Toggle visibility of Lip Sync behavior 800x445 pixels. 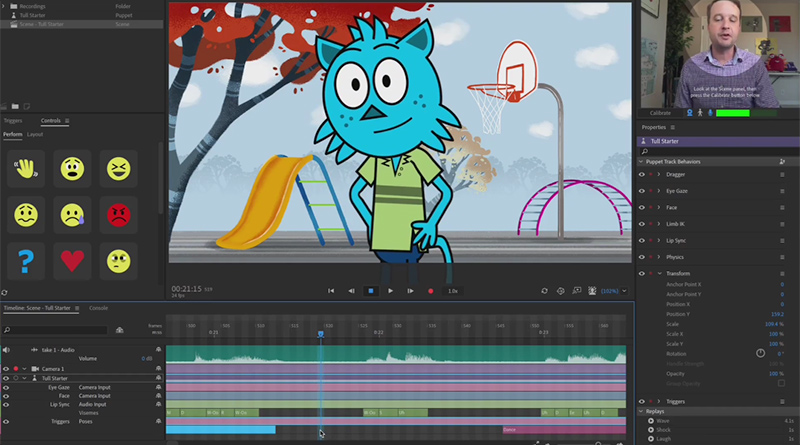click(642, 240)
